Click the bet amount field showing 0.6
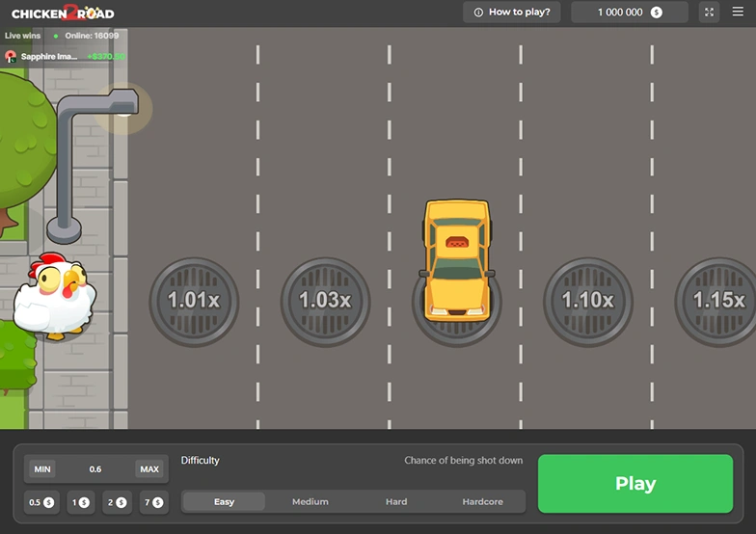Image resolution: width=756 pixels, height=534 pixels. (x=95, y=468)
